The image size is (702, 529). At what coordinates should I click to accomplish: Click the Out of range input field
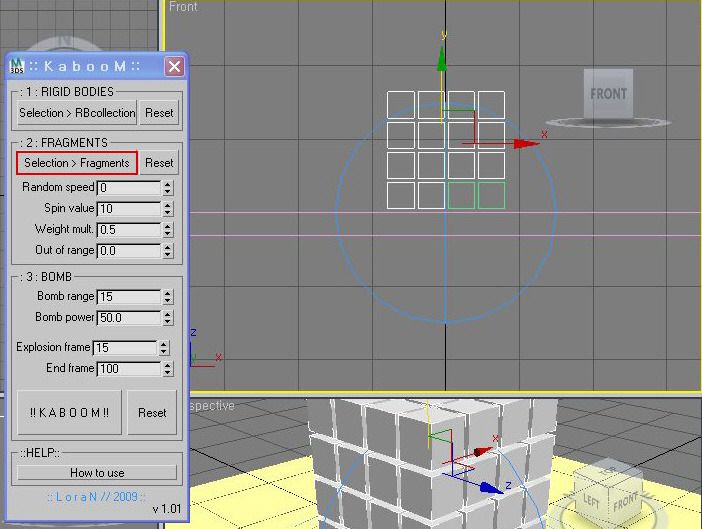[128, 251]
